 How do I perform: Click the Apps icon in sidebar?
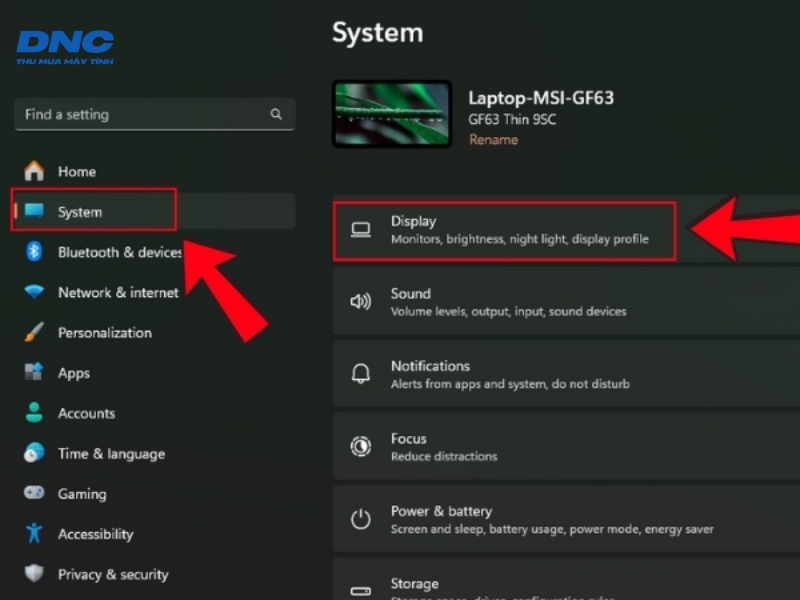[x=34, y=372]
